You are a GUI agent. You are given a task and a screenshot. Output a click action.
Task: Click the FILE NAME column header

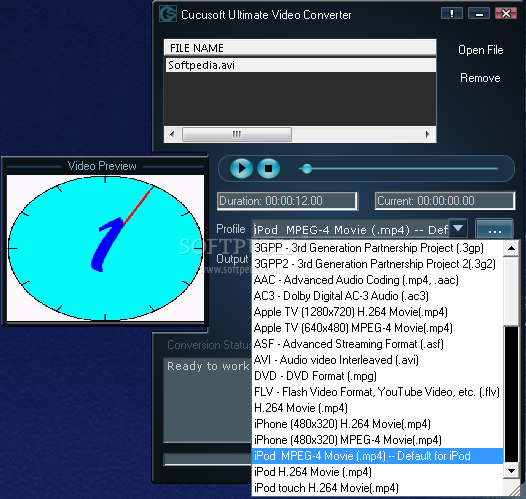300,48
